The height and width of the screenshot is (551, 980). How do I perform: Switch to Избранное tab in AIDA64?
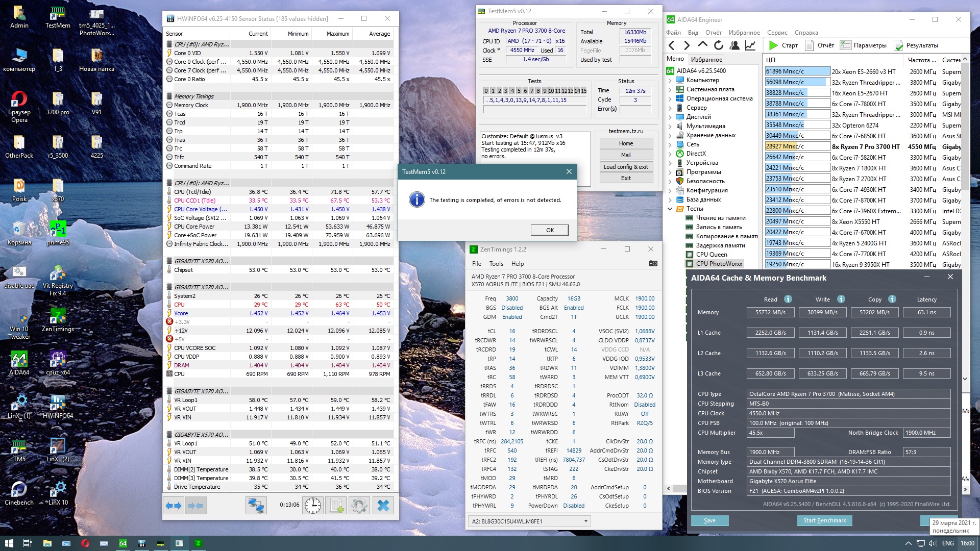pos(706,60)
